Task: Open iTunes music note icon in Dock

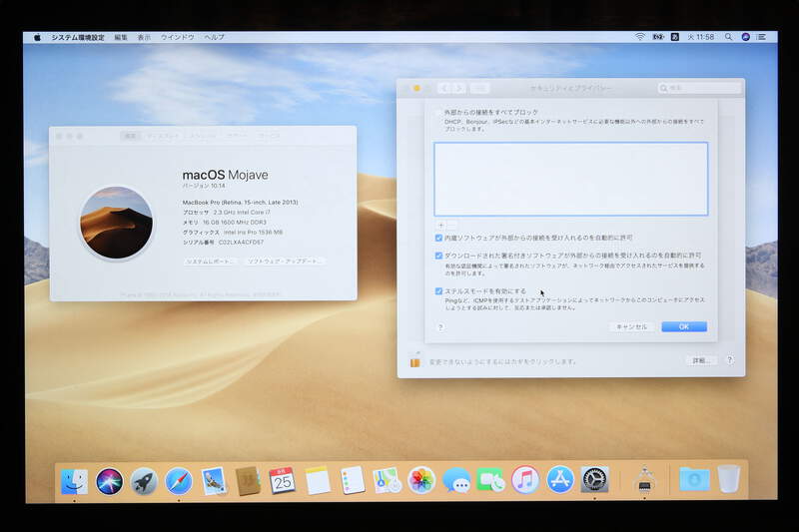Action: pos(525,479)
